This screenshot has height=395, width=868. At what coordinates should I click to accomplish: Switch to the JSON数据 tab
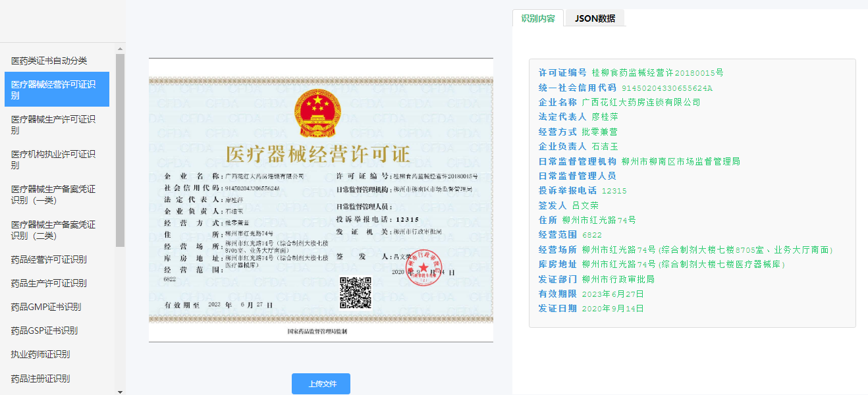(594, 18)
